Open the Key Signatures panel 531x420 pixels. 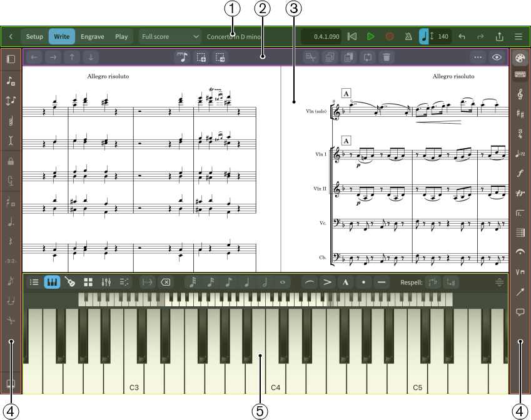click(x=520, y=114)
